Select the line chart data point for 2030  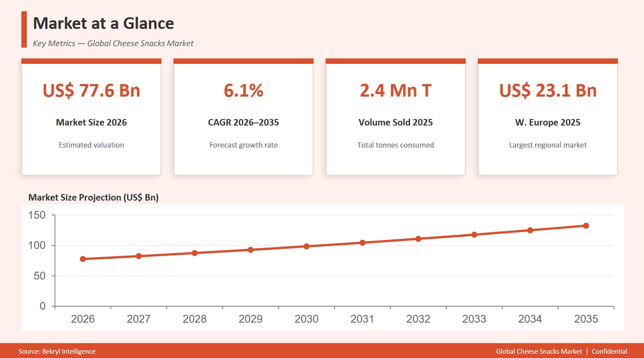pyautogui.click(x=306, y=246)
